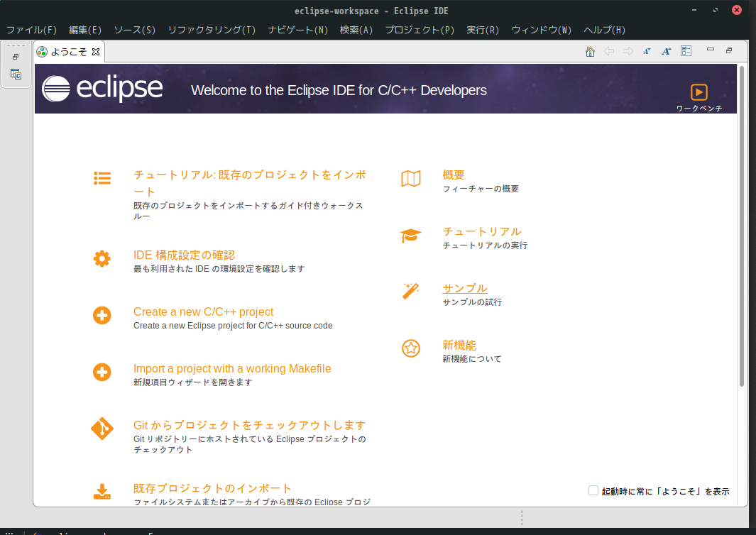The height and width of the screenshot is (535, 756).
Task: Click text サンプルの試行
Action: [x=473, y=302]
